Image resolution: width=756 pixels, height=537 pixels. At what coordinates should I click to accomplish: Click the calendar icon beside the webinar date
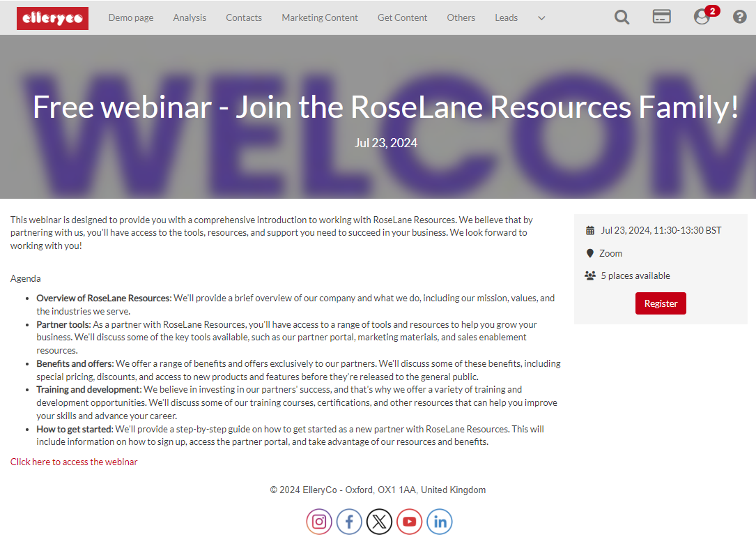[x=589, y=229]
